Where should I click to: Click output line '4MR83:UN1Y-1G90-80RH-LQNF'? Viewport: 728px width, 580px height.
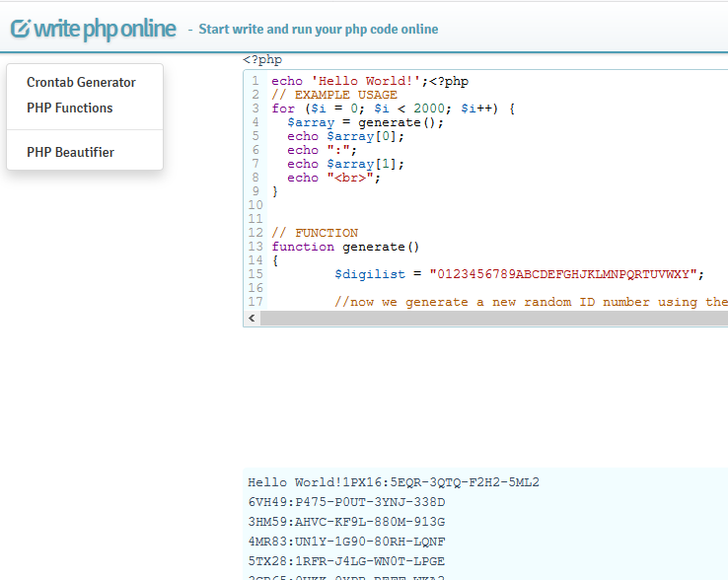click(346, 542)
